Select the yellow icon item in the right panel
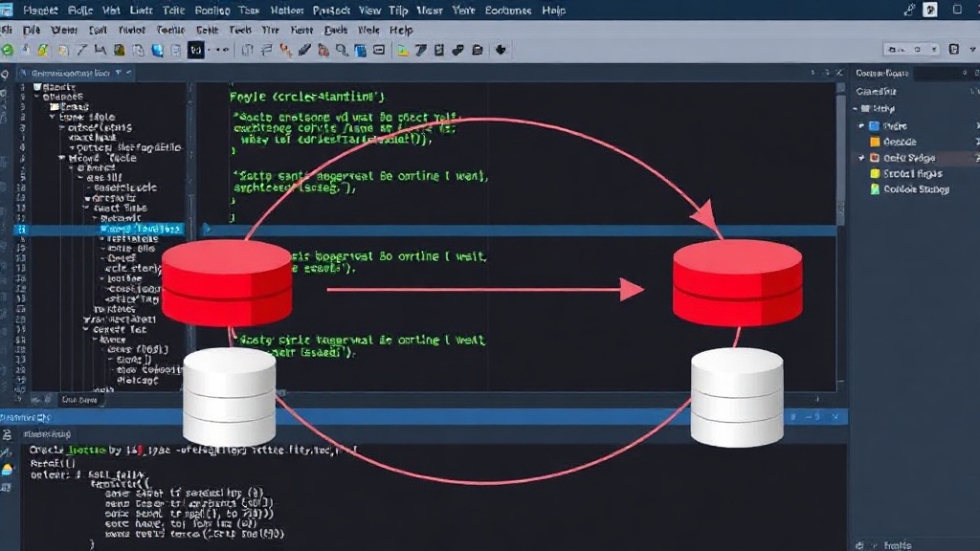This screenshot has width=980, height=551. click(905, 174)
